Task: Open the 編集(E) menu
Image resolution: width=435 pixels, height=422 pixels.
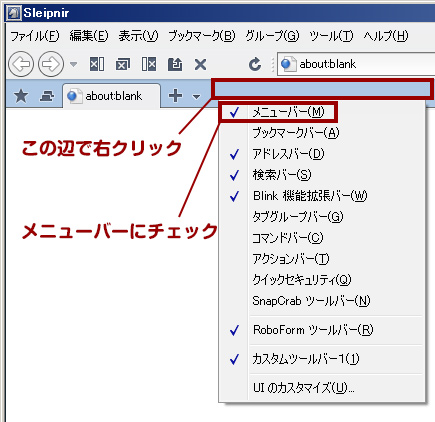Action: [89, 36]
